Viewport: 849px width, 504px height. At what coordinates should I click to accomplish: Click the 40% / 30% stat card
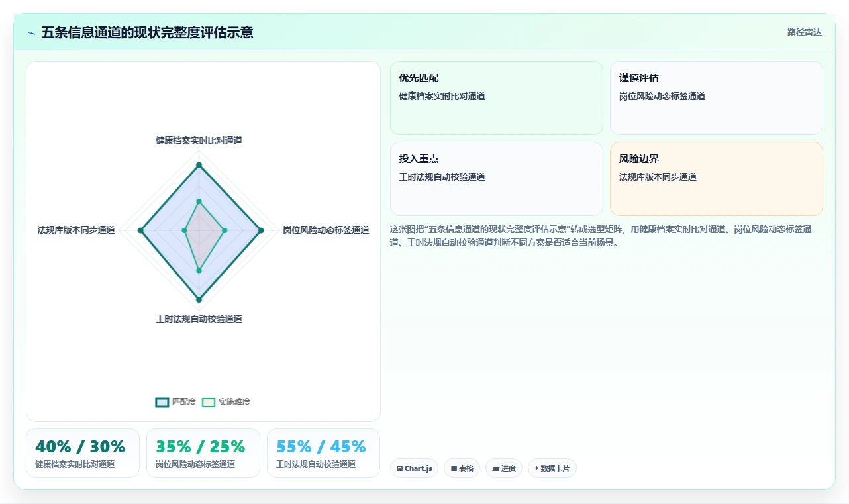(83, 453)
